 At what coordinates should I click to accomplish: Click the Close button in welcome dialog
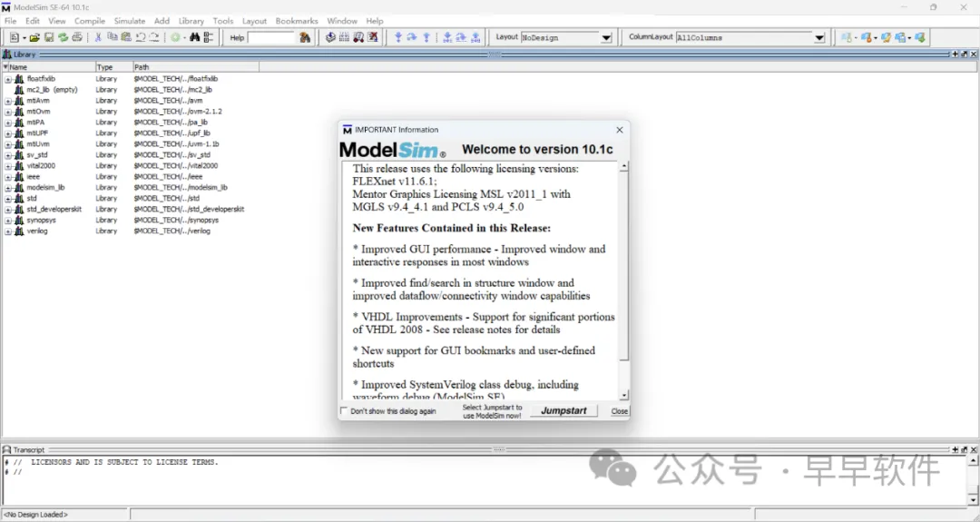click(x=620, y=410)
